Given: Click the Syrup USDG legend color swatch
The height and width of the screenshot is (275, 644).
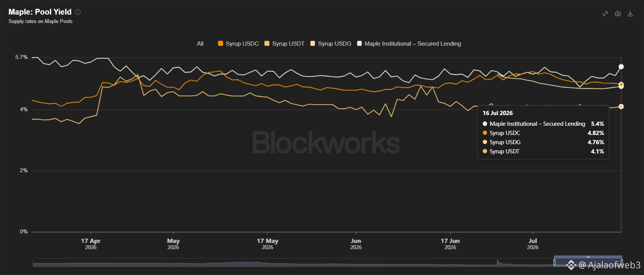Looking at the screenshot, I should coord(313,43).
